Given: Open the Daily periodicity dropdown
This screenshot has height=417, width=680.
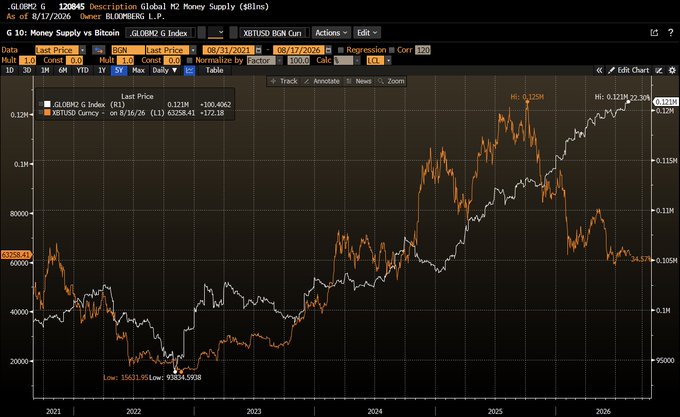Looking at the screenshot, I should pos(165,70).
